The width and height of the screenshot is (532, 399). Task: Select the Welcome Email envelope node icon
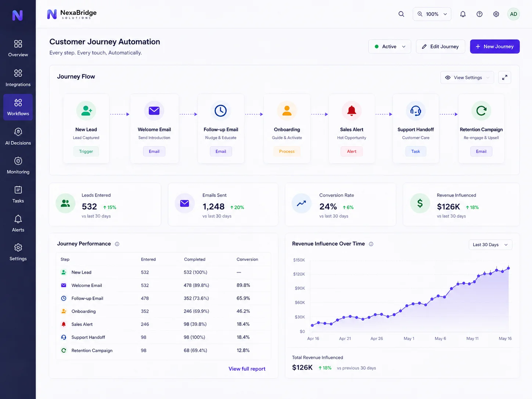154,111
